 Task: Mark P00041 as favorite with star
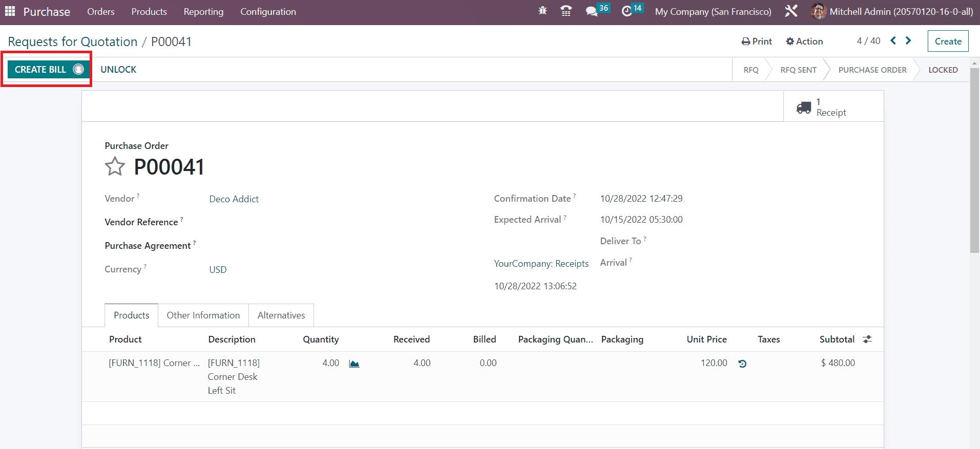(115, 167)
